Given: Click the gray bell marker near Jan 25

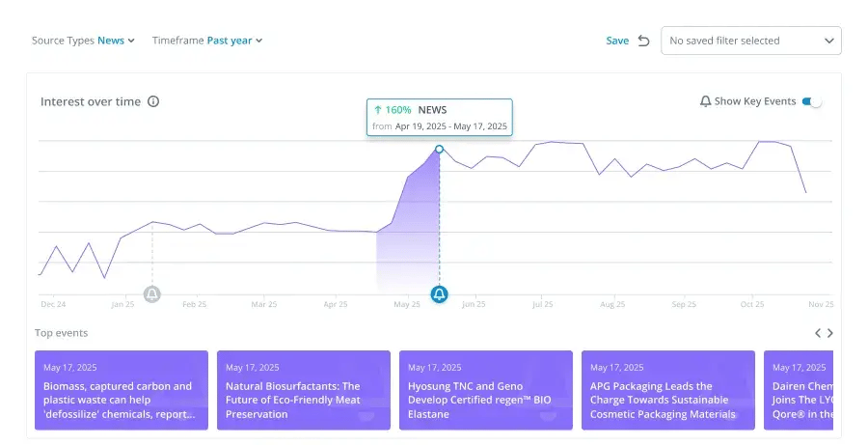Looking at the screenshot, I should tap(152, 294).
